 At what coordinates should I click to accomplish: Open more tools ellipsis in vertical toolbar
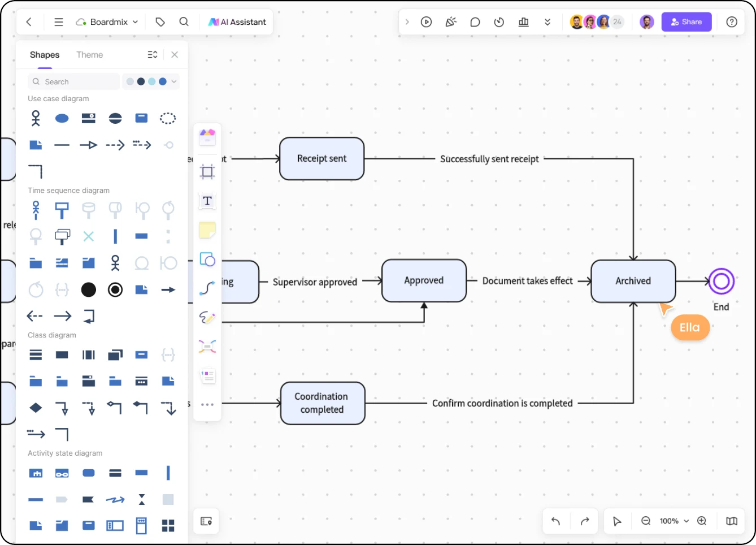207,405
